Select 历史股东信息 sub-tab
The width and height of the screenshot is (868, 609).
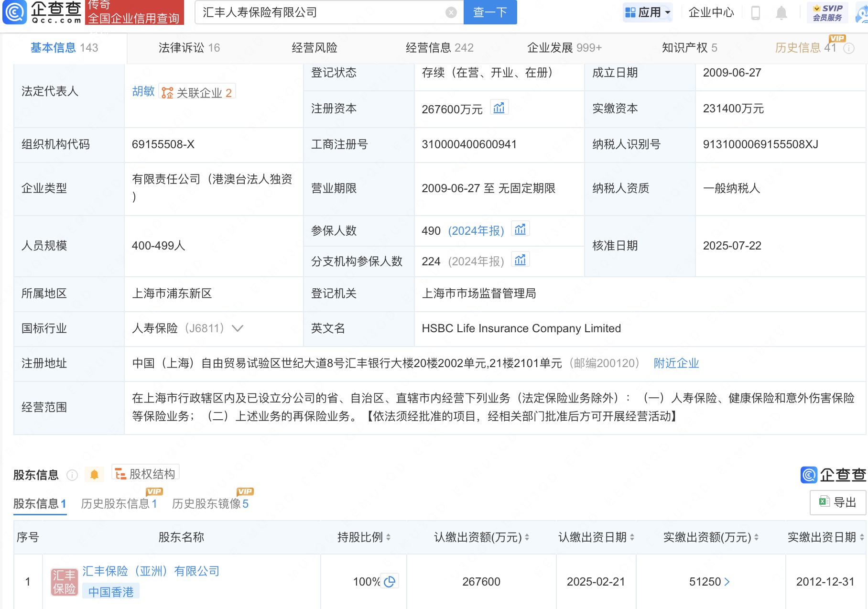[119, 503]
